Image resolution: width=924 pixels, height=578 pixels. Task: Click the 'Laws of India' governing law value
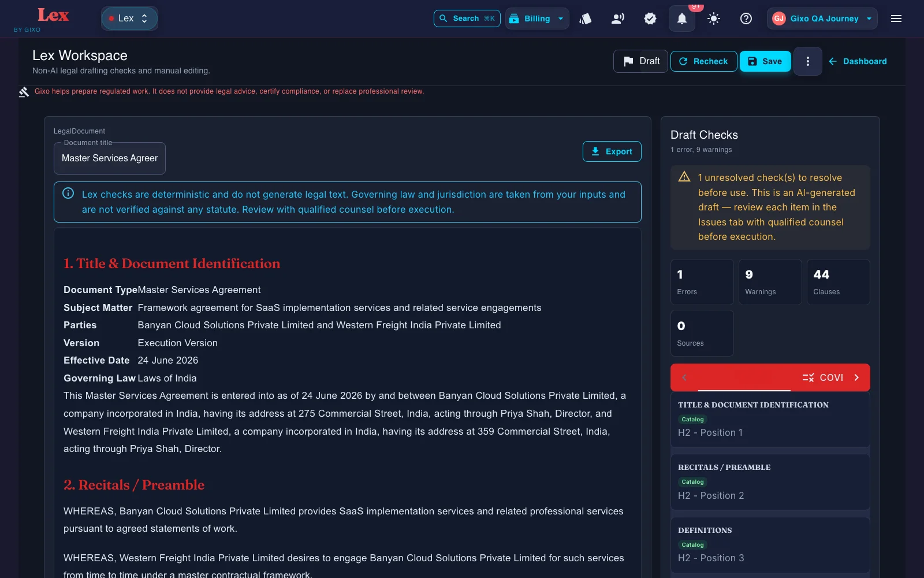(167, 379)
